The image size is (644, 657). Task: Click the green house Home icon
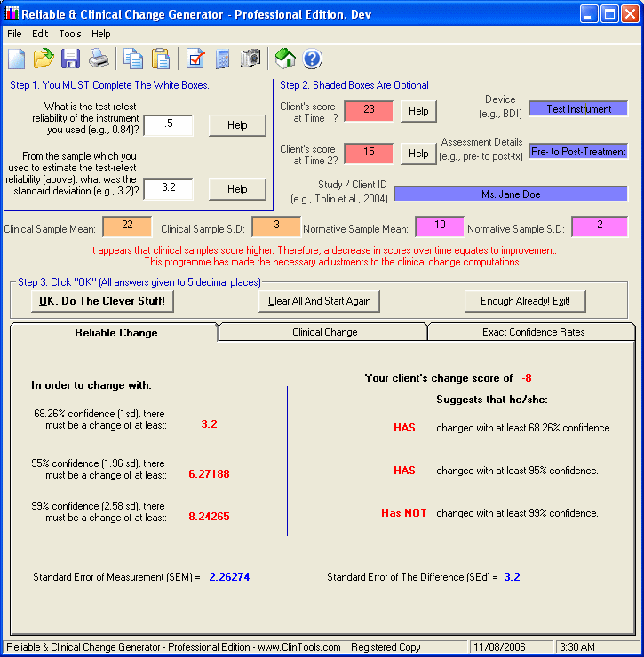(285, 59)
